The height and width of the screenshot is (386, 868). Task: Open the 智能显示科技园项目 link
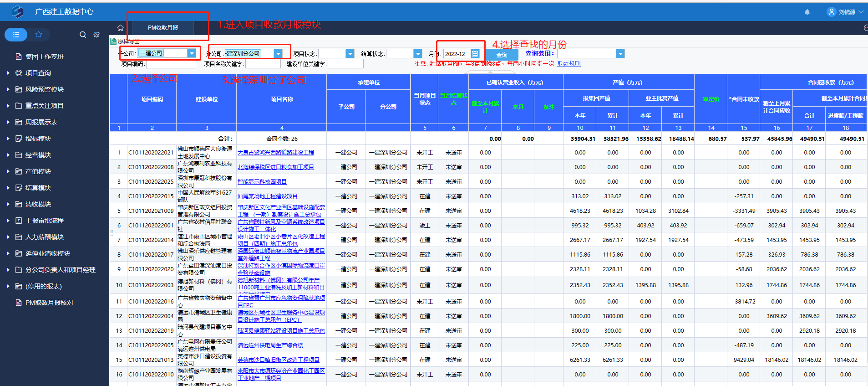click(x=262, y=182)
